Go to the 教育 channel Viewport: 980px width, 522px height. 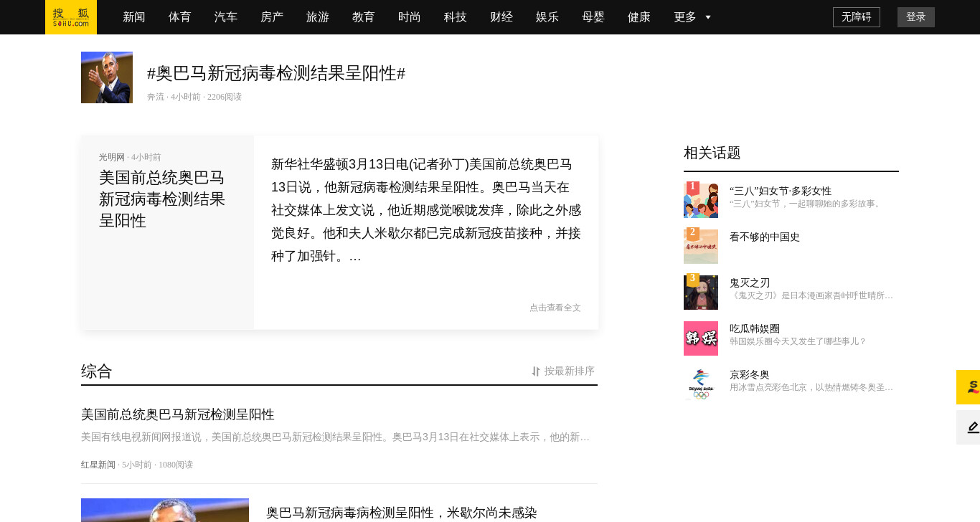tap(364, 17)
